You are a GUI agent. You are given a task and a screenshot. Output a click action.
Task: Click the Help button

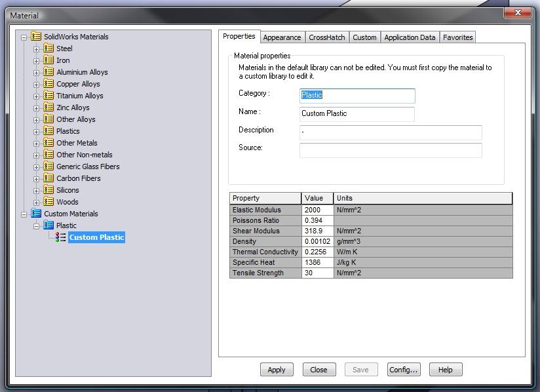coord(446,370)
